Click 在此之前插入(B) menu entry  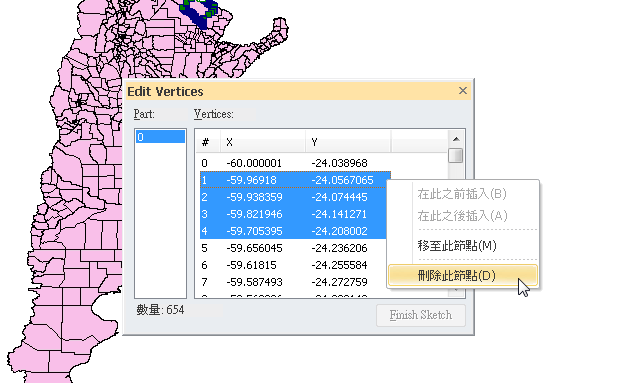pos(463,194)
